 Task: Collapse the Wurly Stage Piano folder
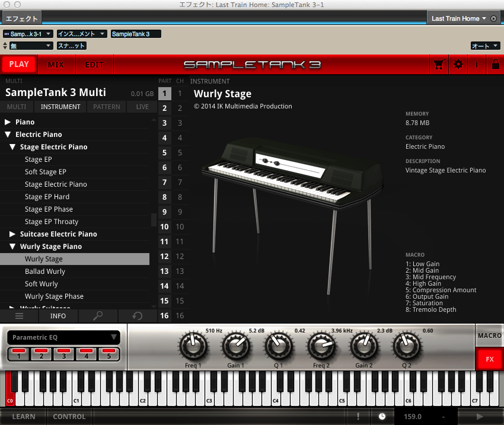pos(12,247)
